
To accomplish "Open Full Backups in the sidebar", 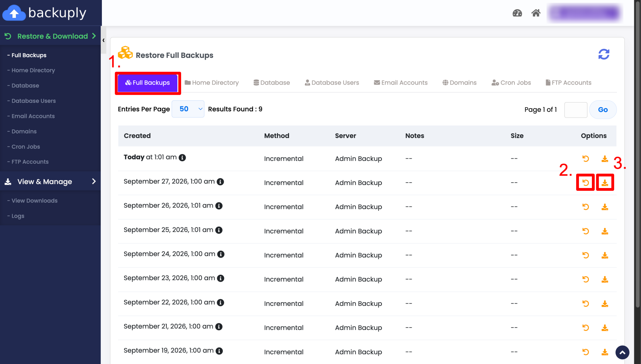I will pyautogui.click(x=27, y=55).
